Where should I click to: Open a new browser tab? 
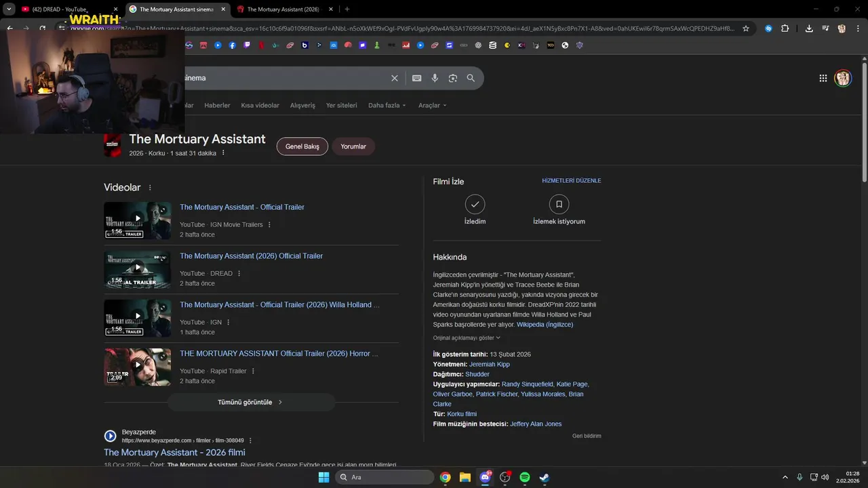tap(347, 9)
